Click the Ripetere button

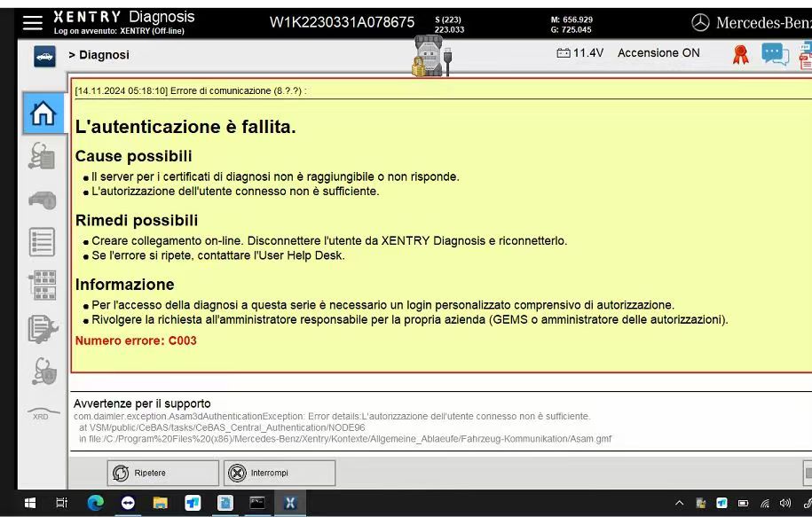[x=163, y=473]
